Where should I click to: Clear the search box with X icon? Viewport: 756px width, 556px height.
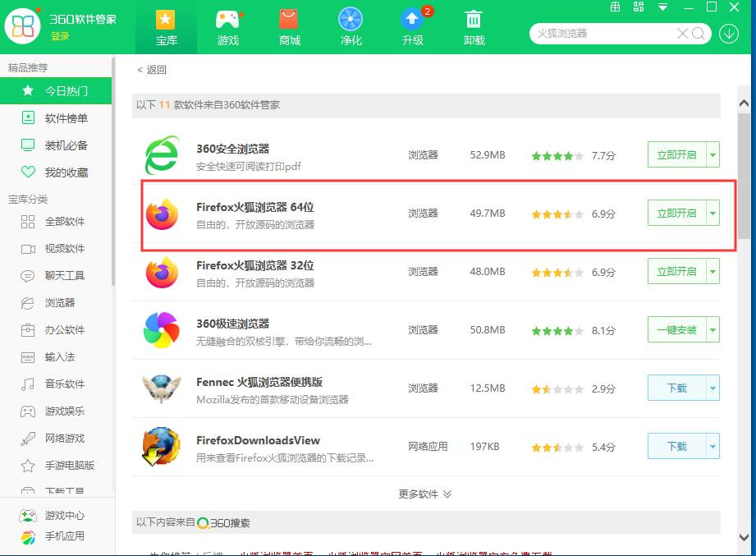(x=682, y=34)
